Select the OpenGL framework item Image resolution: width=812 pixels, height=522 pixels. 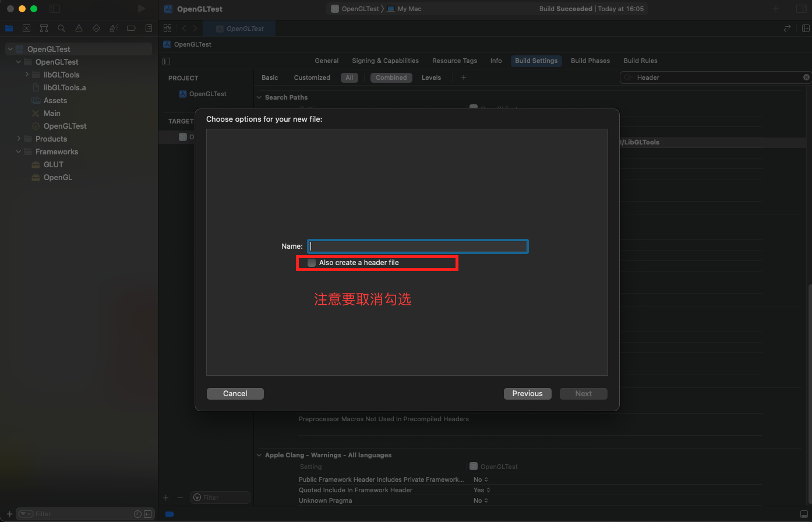coord(58,177)
